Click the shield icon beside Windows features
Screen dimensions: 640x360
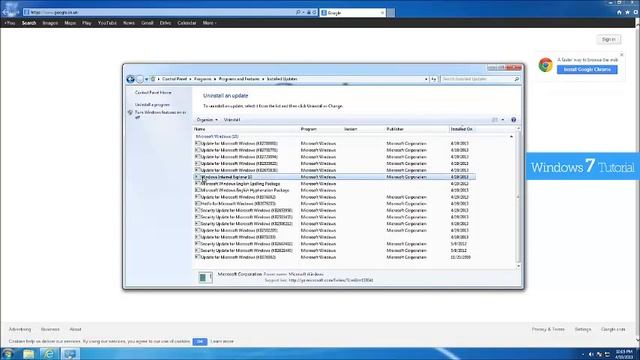[x=130, y=113]
